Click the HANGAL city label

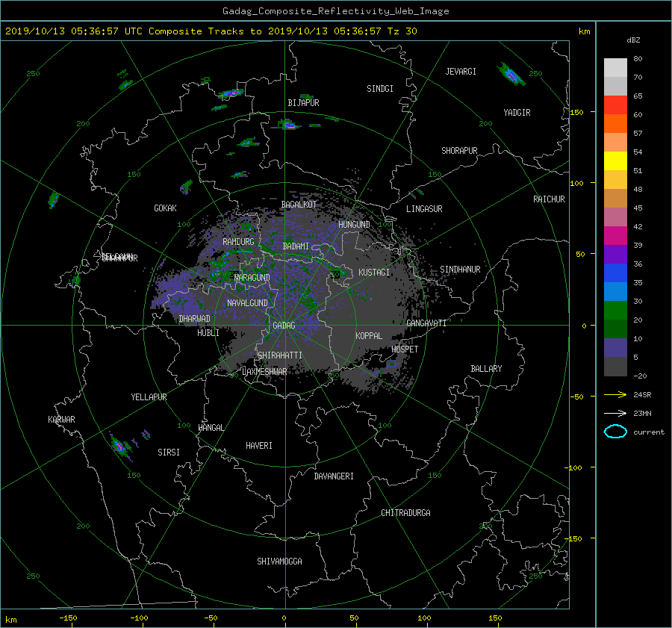[x=211, y=428]
